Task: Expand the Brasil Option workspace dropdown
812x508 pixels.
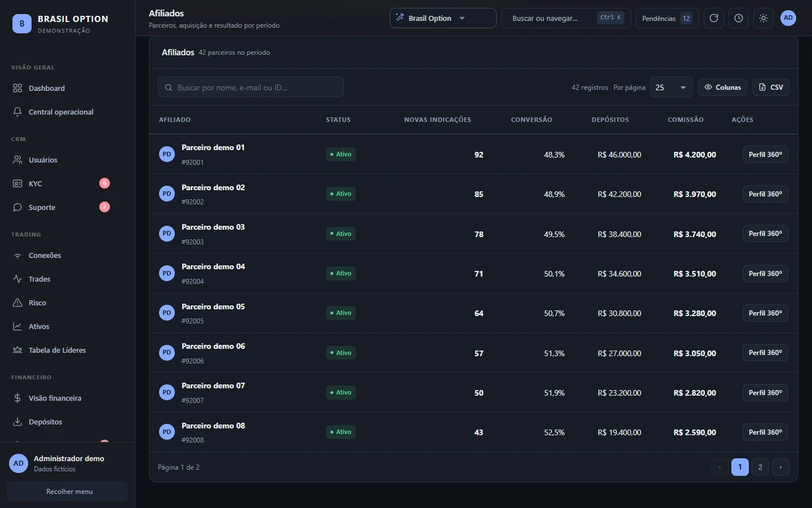Action: click(x=443, y=18)
